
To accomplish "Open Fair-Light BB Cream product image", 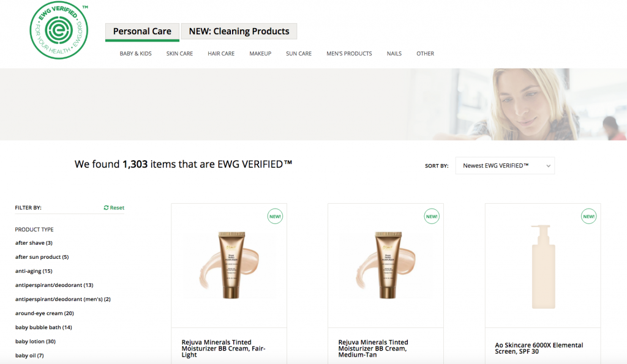I will (x=230, y=266).
